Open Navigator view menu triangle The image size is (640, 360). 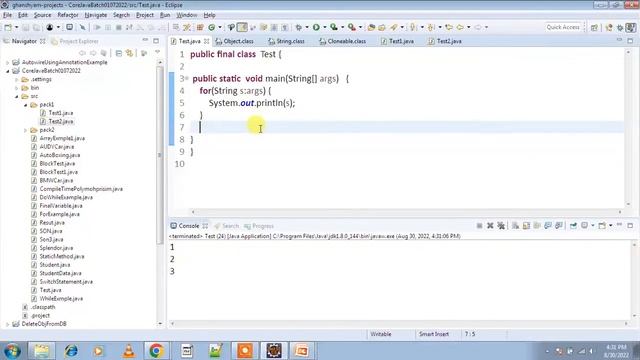[158, 53]
